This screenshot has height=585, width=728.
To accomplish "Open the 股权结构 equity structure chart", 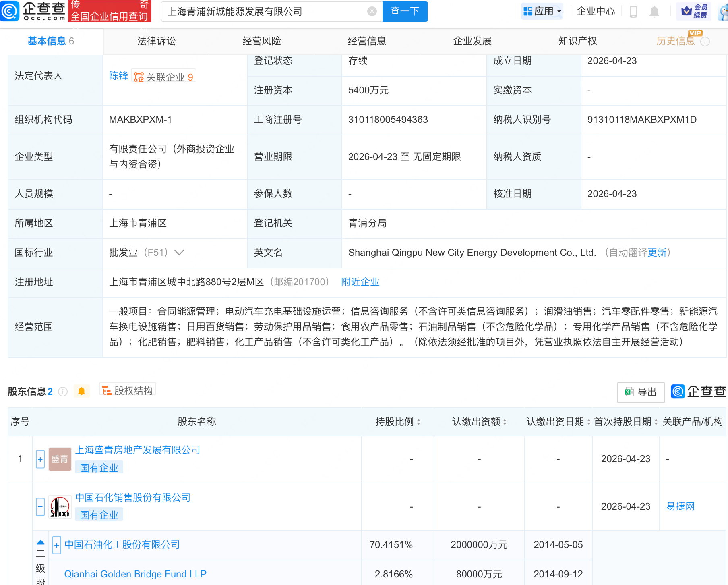I will [127, 390].
